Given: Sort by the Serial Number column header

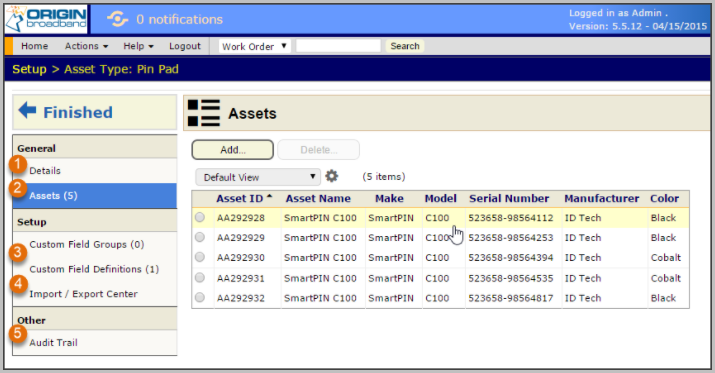Looking at the screenshot, I should (509, 198).
